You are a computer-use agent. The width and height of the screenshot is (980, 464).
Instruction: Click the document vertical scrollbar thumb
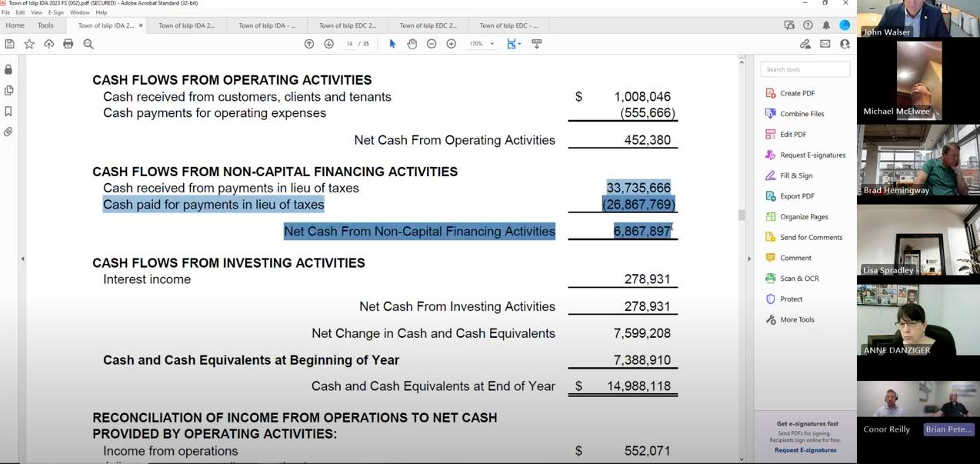[x=742, y=215]
